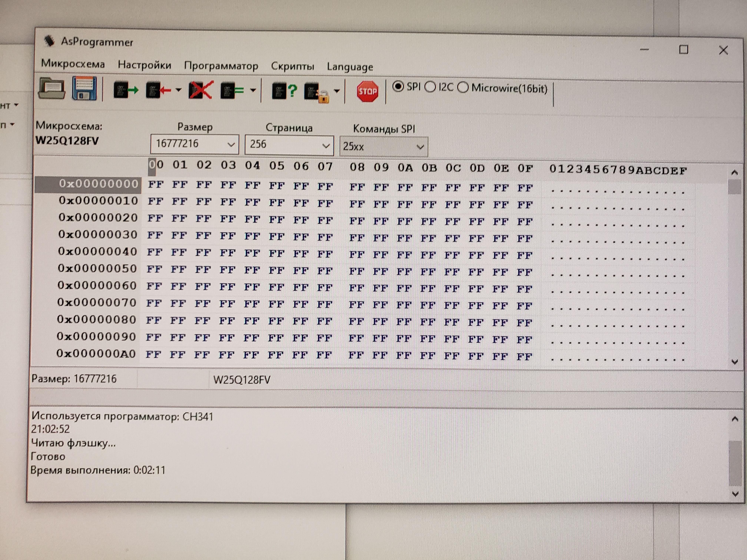Click first FF byte at 0x00000010

(156, 202)
